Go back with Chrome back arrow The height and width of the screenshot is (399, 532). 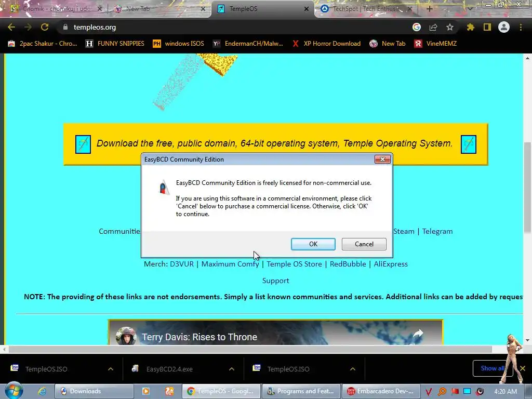click(11, 27)
